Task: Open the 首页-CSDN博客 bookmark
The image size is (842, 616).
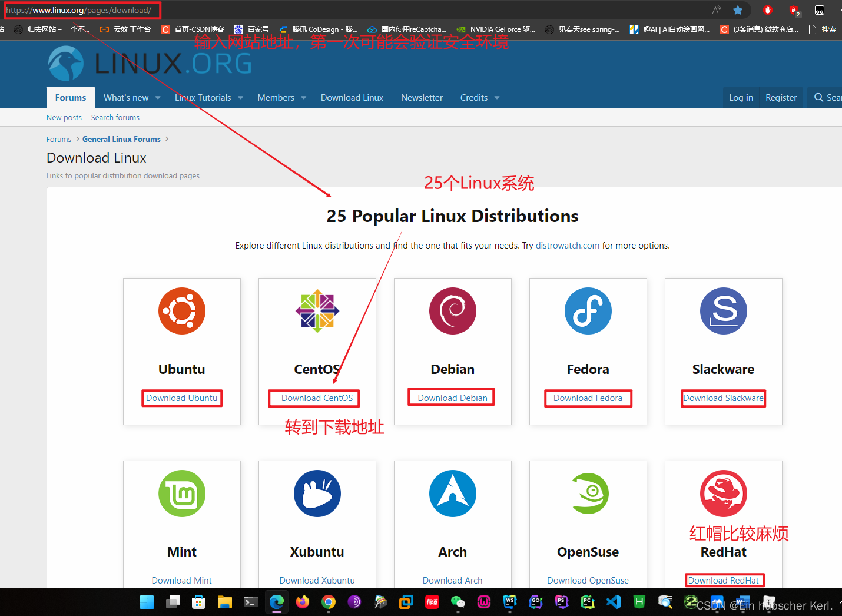Action: click(193, 29)
